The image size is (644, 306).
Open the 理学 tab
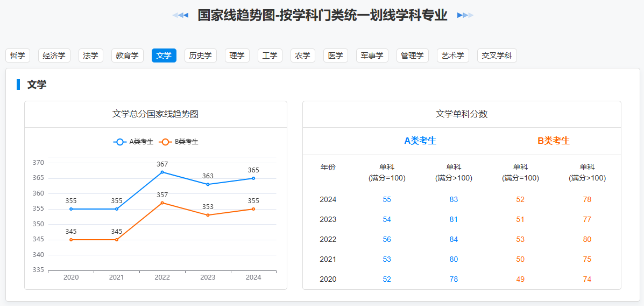pyautogui.click(x=237, y=55)
